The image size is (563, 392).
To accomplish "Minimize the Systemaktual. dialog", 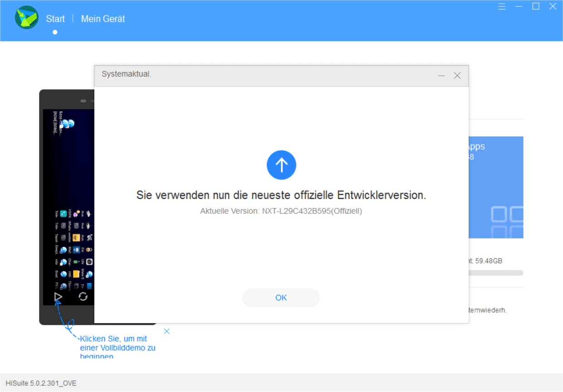I will point(441,76).
